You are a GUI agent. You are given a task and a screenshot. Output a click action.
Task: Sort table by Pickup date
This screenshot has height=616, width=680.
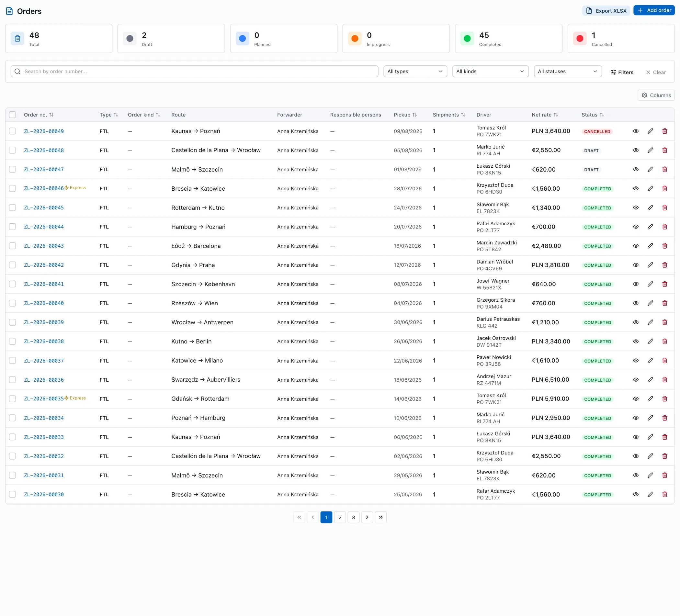click(x=414, y=115)
